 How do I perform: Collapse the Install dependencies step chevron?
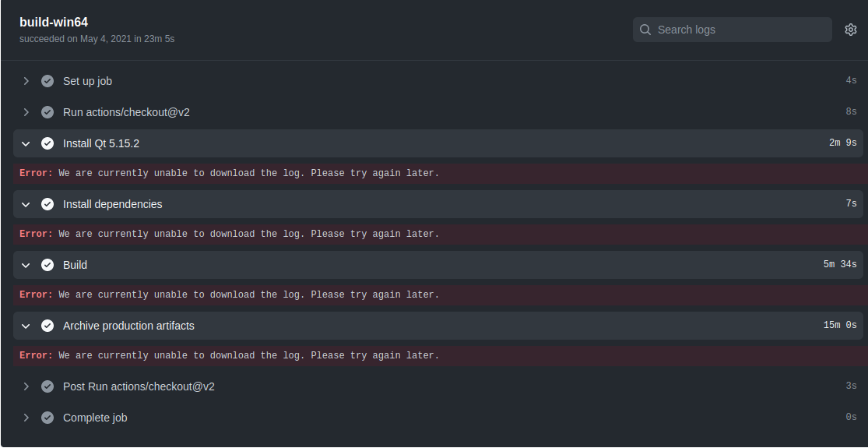(26, 204)
